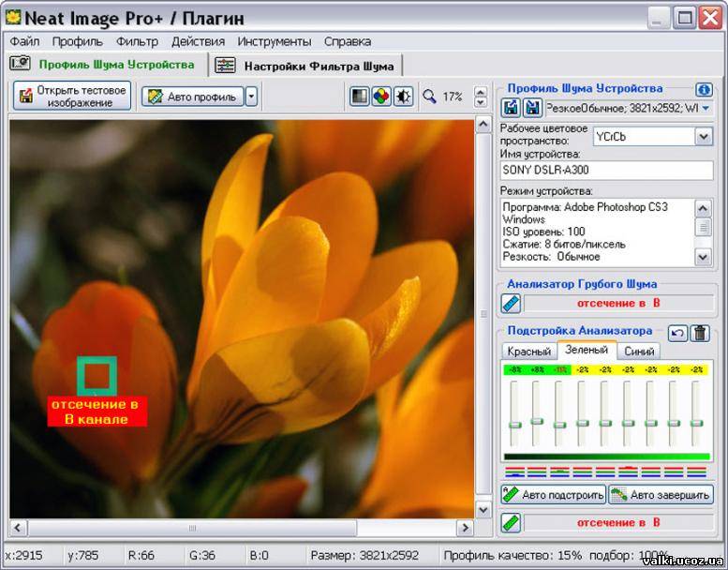Click the green ruler icon at panel bottom
This screenshot has width=728, height=570.
tap(511, 522)
